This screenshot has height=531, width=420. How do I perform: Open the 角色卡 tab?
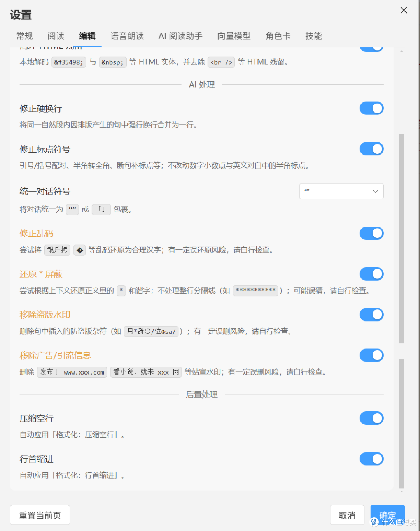[278, 36]
